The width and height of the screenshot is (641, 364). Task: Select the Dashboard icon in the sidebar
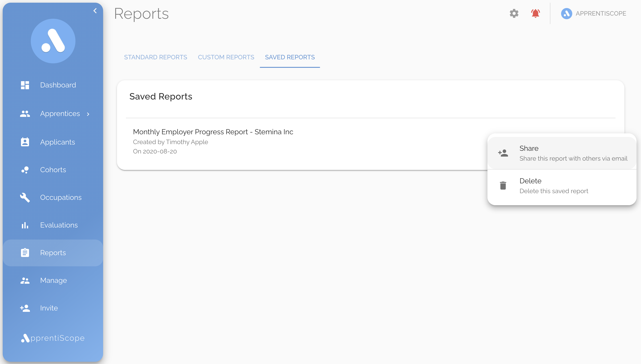click(25, 85)
